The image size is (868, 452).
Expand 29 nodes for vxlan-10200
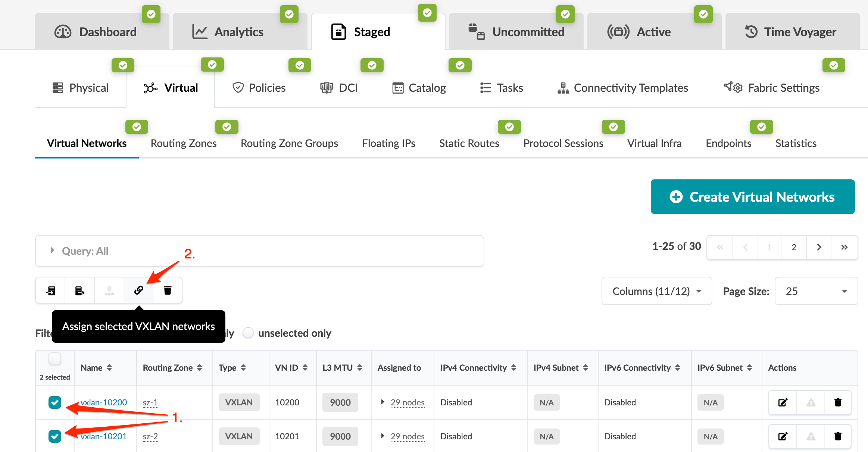[x=383, y=402]
